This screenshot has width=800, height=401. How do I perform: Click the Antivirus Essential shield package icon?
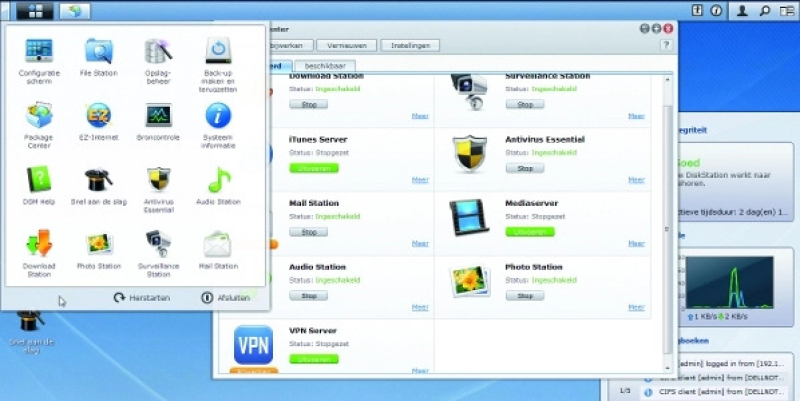(469, 154)
